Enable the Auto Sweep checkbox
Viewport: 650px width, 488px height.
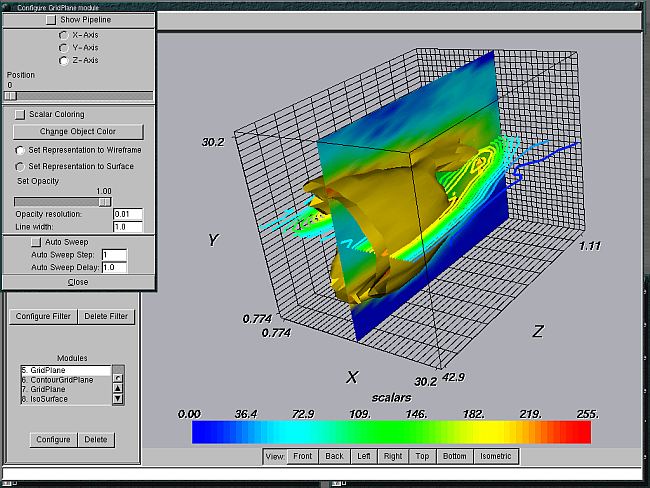[x=36, y=242]
